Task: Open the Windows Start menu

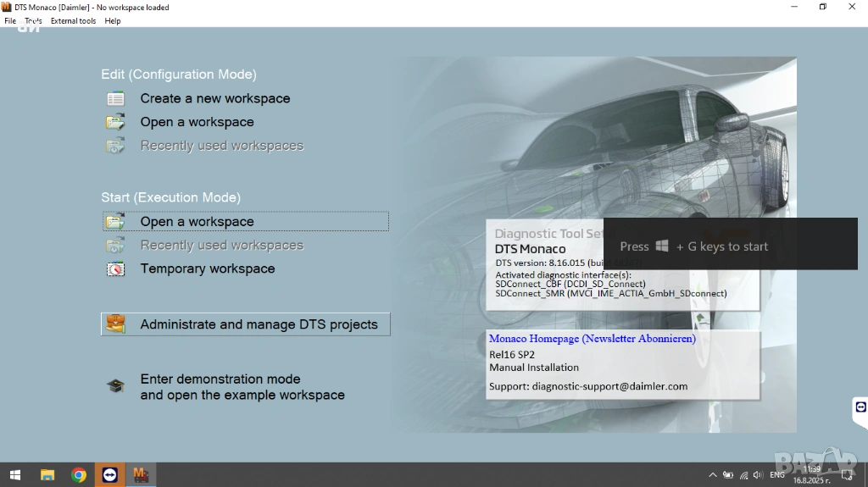Action: pos(14,475)
